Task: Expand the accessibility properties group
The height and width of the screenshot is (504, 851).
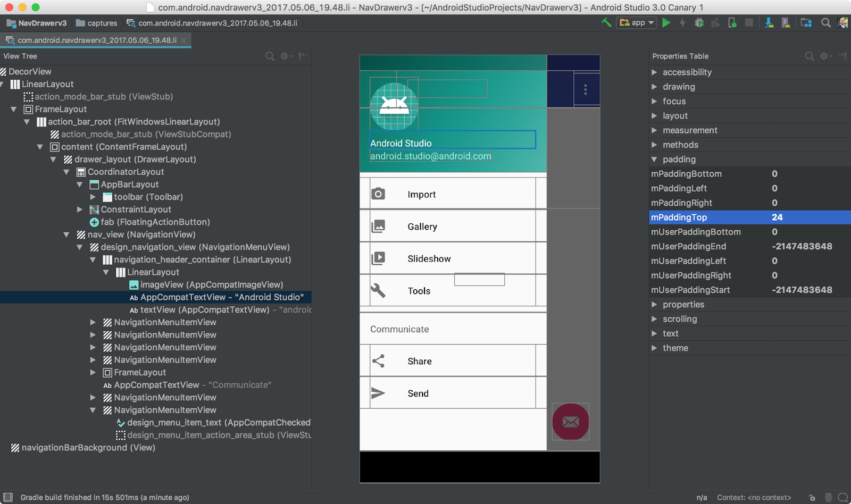Action: coord(655,72)
